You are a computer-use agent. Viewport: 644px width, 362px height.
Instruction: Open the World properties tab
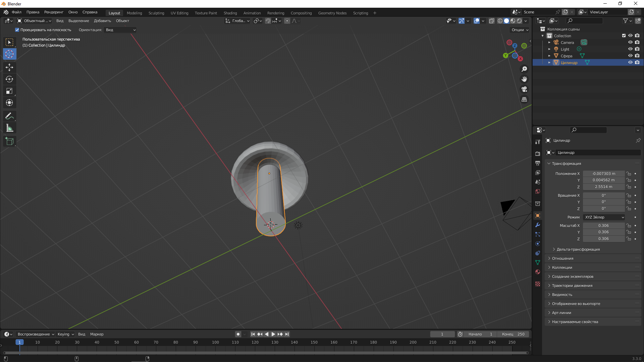click(x=538, y=191)
